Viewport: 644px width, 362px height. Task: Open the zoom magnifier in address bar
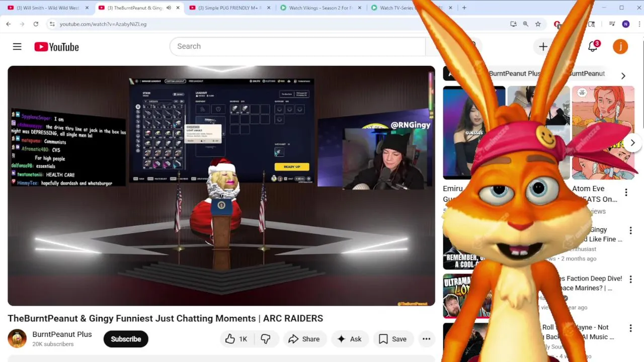coord(526,24)
